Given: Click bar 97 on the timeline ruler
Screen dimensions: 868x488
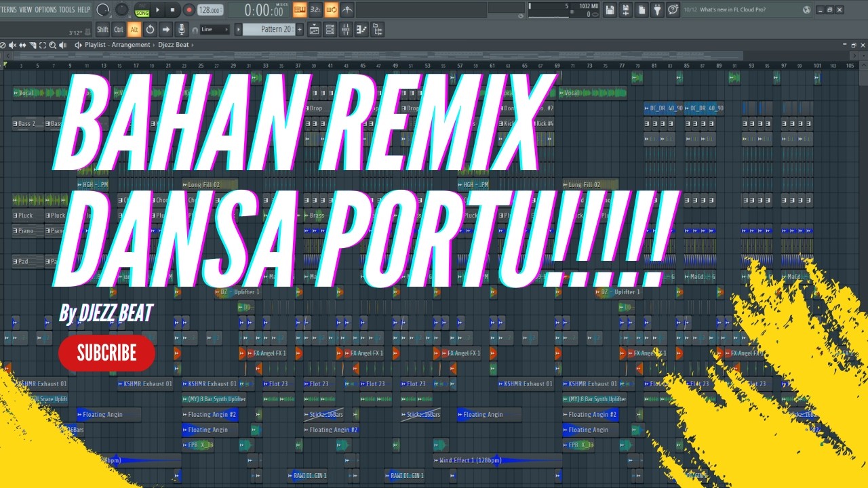Looking at the screenshot, I should point(784,66).
